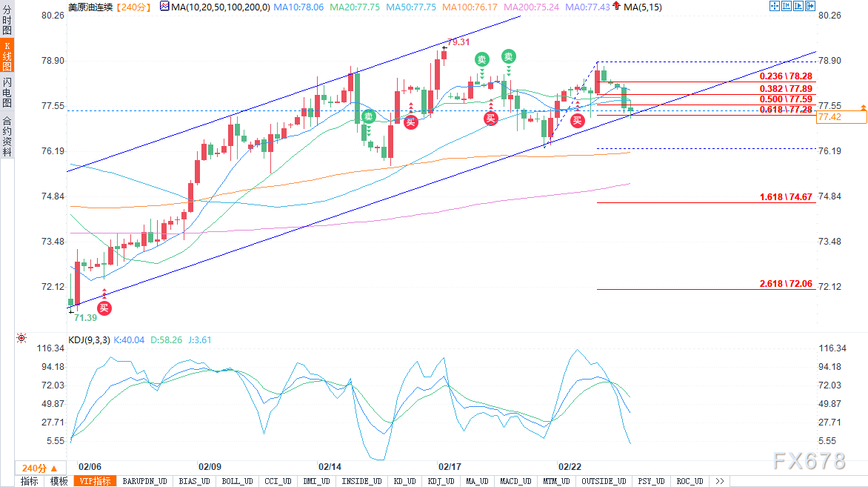Click the green sell marker left of 02/17 candles near 77.42 line
868x487 pixels.
(369, 116)
